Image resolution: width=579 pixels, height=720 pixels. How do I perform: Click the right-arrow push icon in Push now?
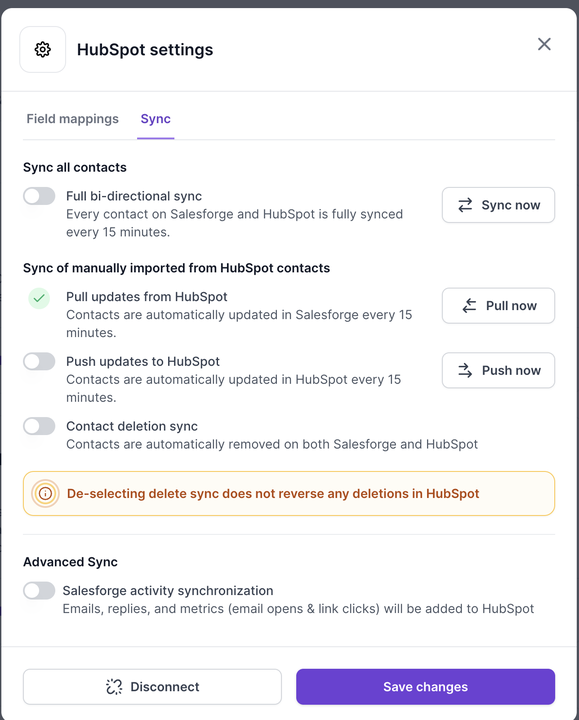pyautogui.click(x=465, y=370)
